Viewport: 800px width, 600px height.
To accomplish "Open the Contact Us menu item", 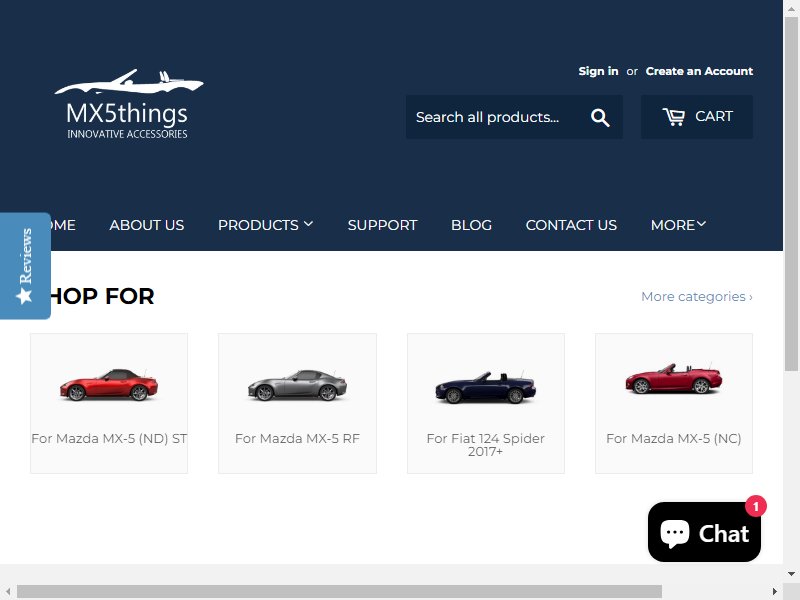I will click(x=571, y=225).
